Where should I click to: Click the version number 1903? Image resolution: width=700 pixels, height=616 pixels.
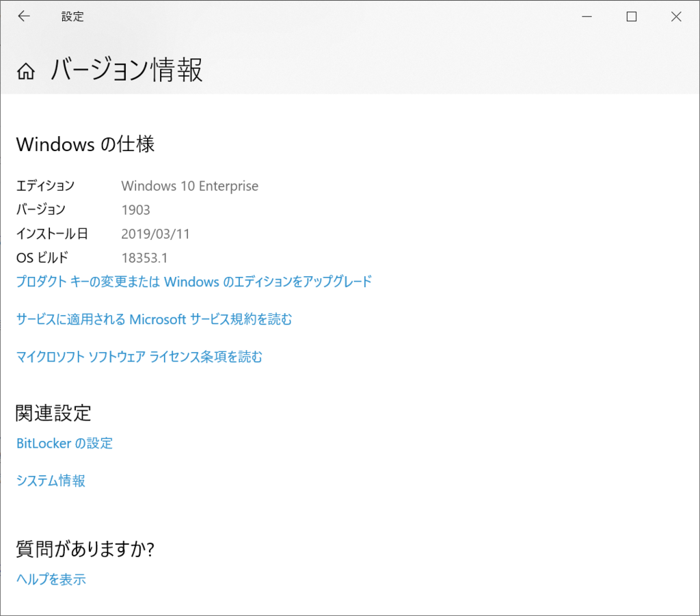136,210
